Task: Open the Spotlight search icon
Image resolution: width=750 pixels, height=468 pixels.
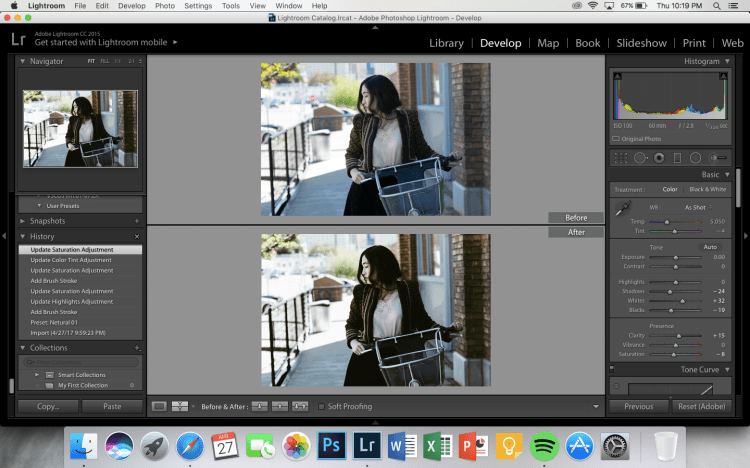Action: click(717, 6)
